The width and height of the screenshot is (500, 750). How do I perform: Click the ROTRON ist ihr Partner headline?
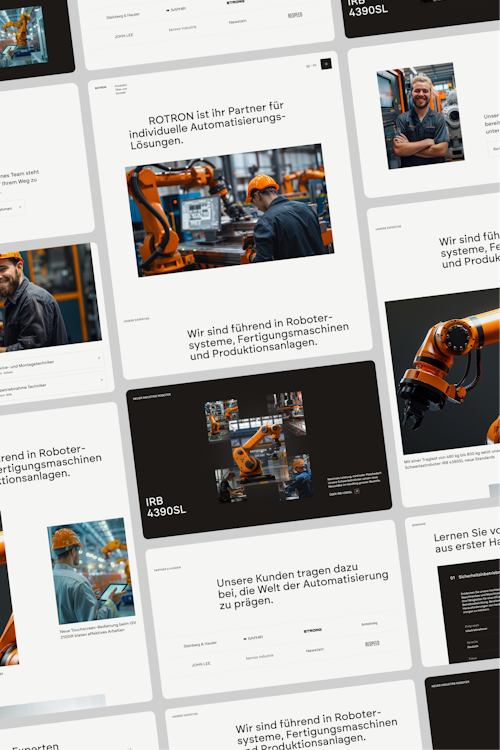tap(207, 124)
